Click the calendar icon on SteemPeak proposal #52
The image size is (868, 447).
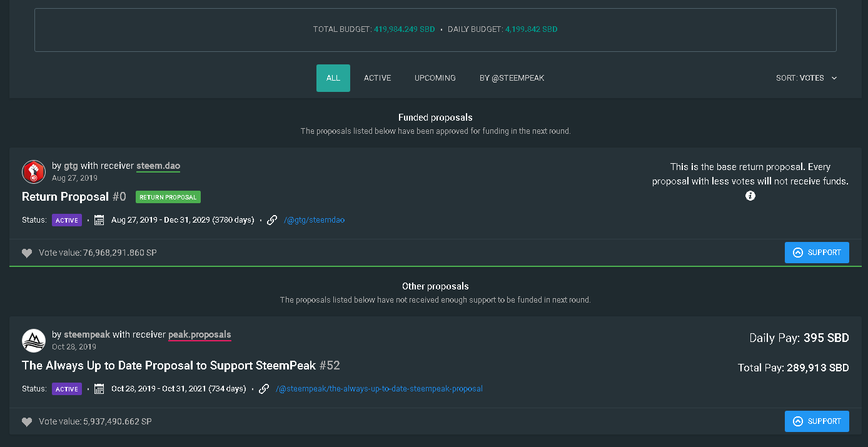(x=99, y=389)
